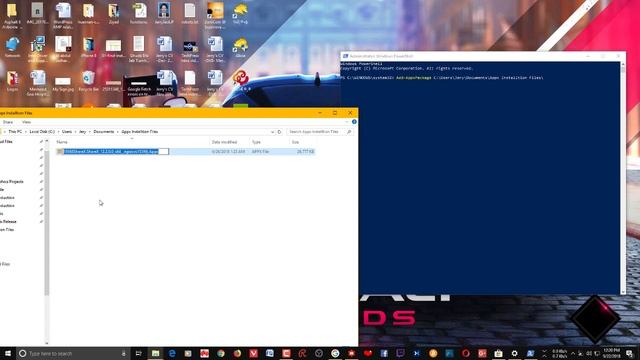
Task: Refresh the File Explorer folder
Action: (x=280, y=132)
